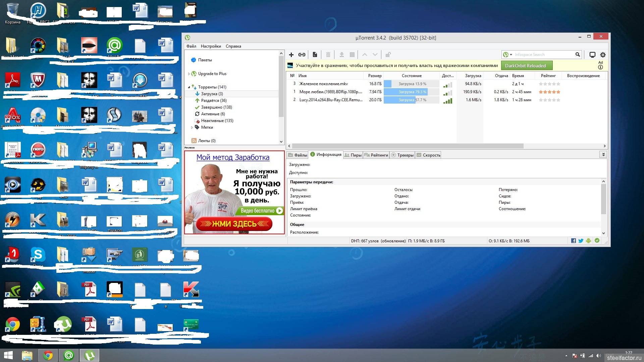Switch to the Трекеры tab
This screenshot has height=362, width=644.
[x=402, y=155]
